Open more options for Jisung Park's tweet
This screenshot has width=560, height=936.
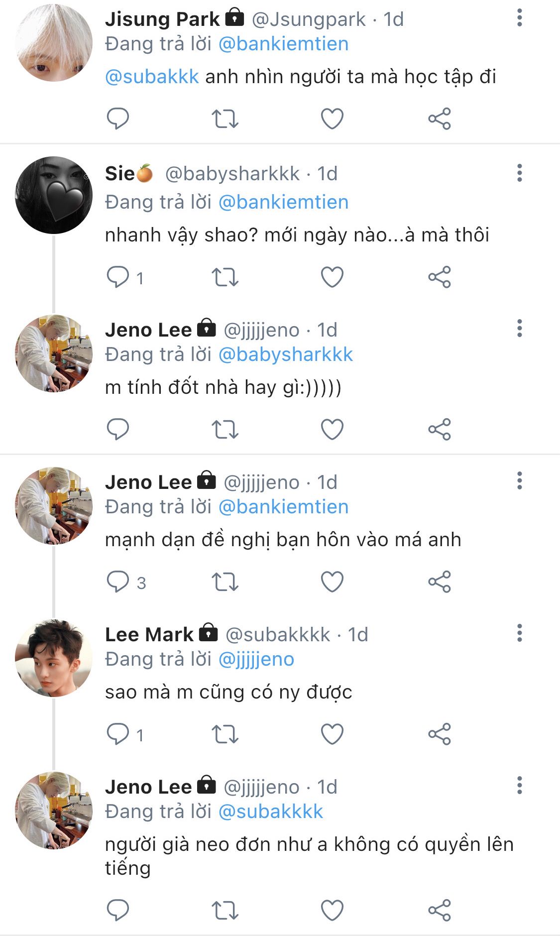(x=519, y=18)
